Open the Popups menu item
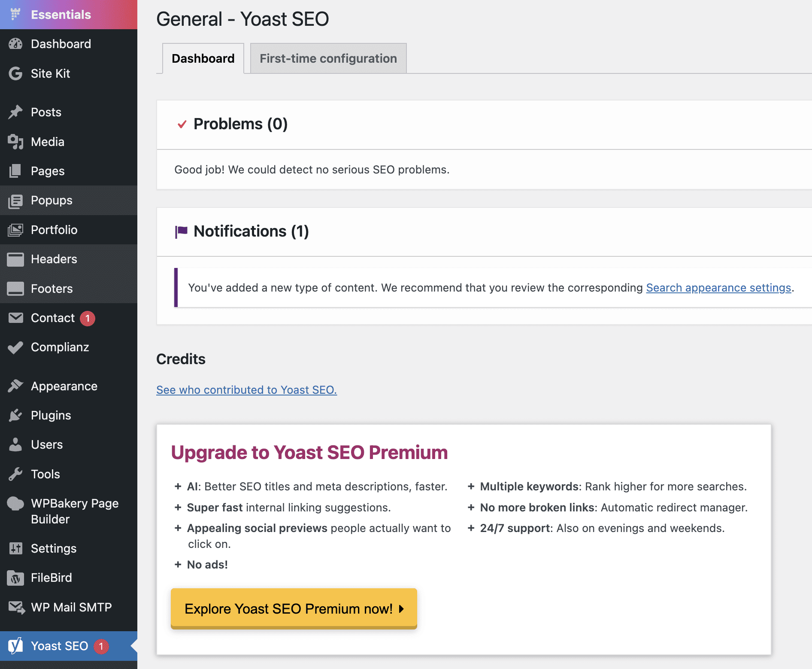This screenshot has height=669, width=812. coord(69,201)
